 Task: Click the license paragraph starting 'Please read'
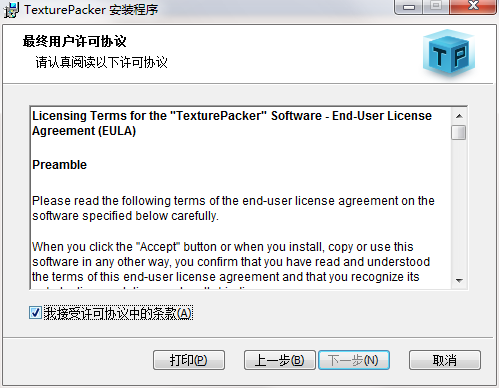point(233,208)
